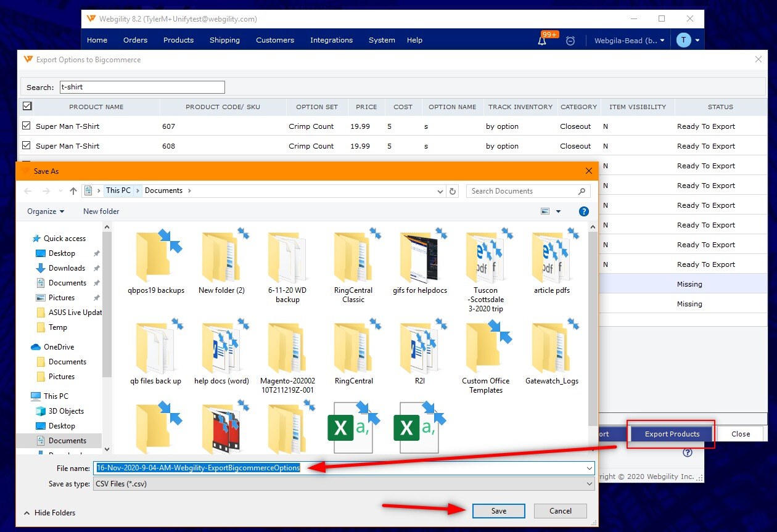777x532 pixels.
Task: Select OneDrive in the navigation pane
Action: coord(59,347)
